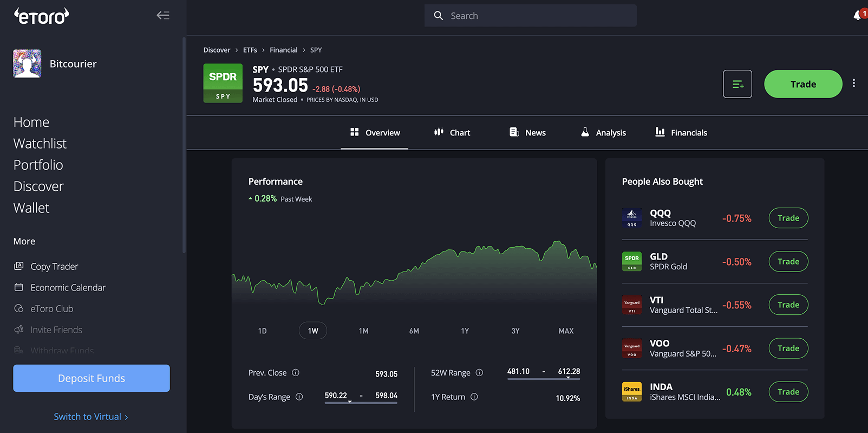This screenshot has width=868, height=433.
Task: Click Discover in the breadcrumb
Action: pyautogui.click(x=217, y=50)
